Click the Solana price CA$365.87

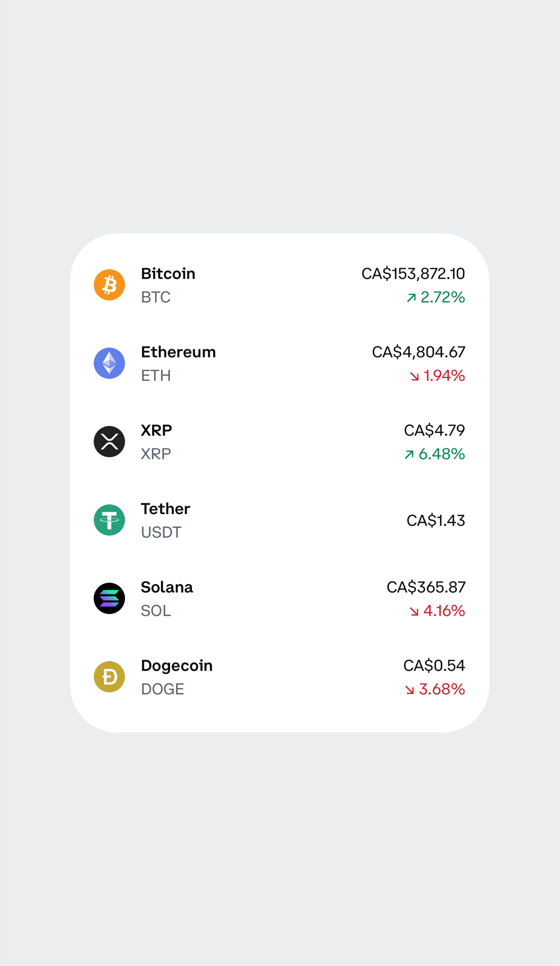[x=425, y=587]
